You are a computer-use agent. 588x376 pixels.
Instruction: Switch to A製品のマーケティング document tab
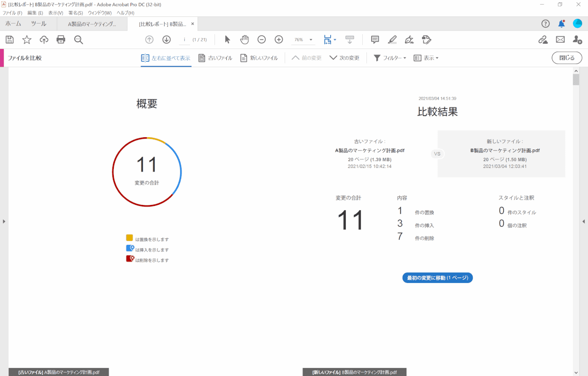pos(92,24)
